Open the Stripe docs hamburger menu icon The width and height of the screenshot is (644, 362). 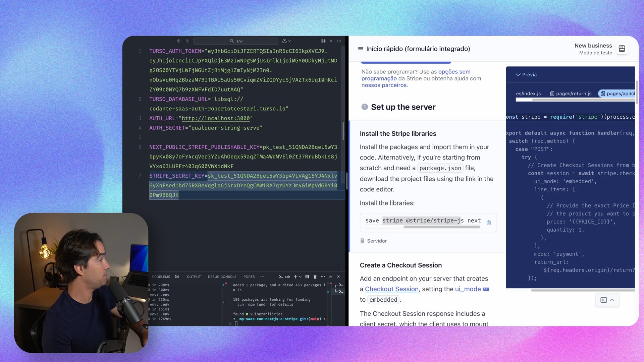pyautogui.click(x=361, y=49)
